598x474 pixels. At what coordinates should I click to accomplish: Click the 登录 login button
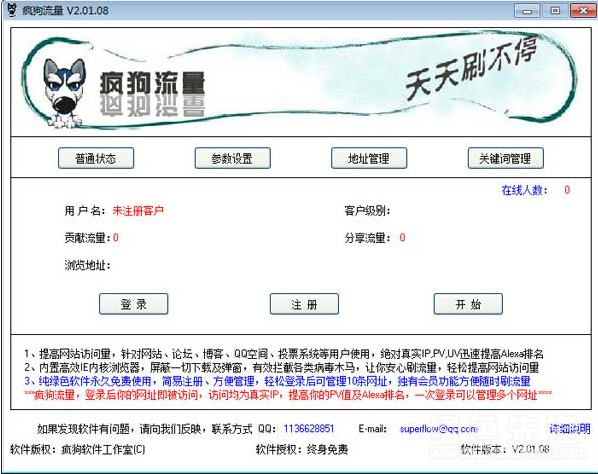[133, 304]
